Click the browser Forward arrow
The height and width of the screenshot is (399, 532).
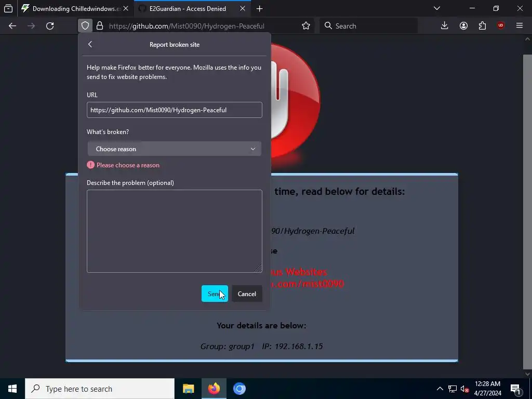(31, 26)
